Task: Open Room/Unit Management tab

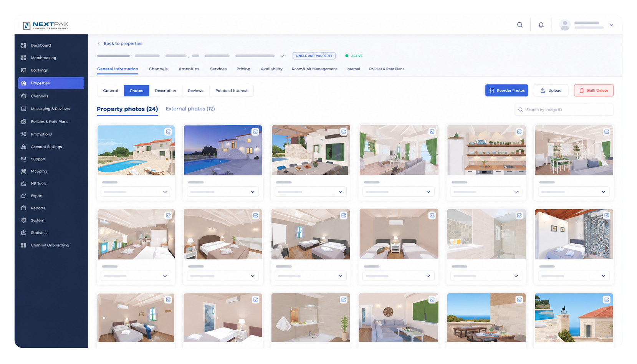Action: coord(314,69)
